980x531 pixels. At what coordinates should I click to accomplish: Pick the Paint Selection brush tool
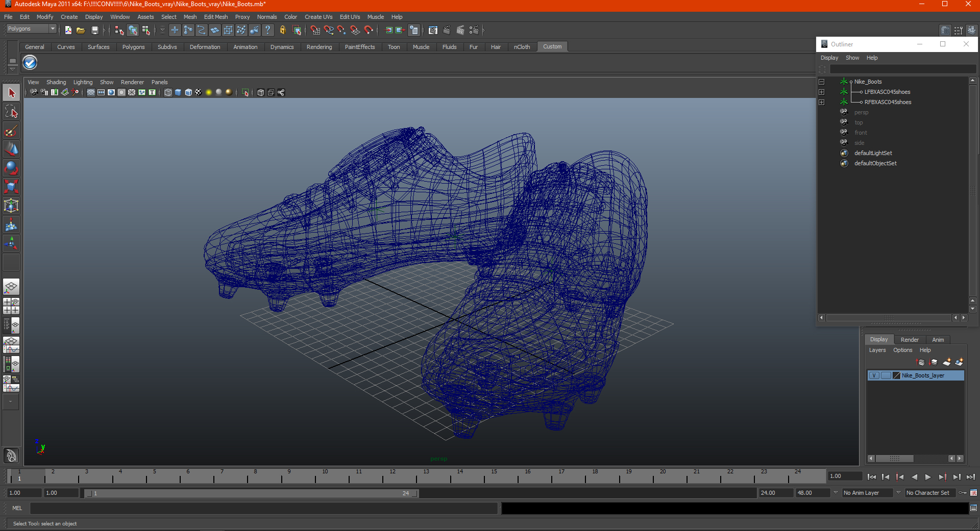pos(11,131)
